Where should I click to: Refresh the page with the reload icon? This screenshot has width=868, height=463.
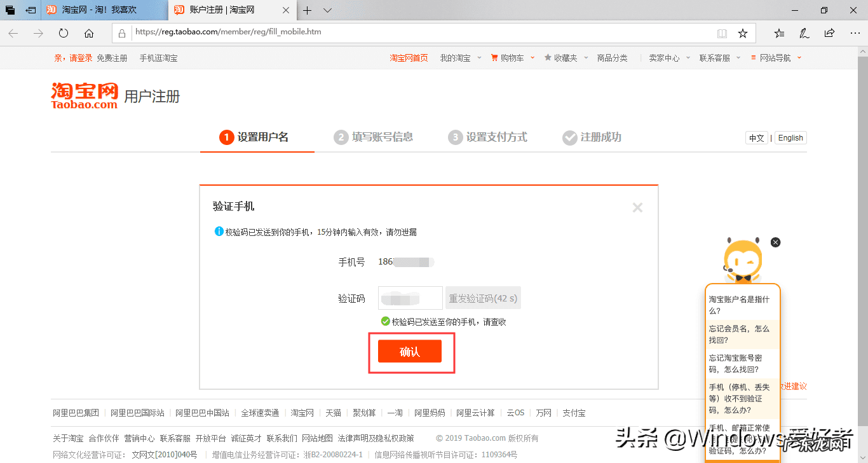point(63,33)
